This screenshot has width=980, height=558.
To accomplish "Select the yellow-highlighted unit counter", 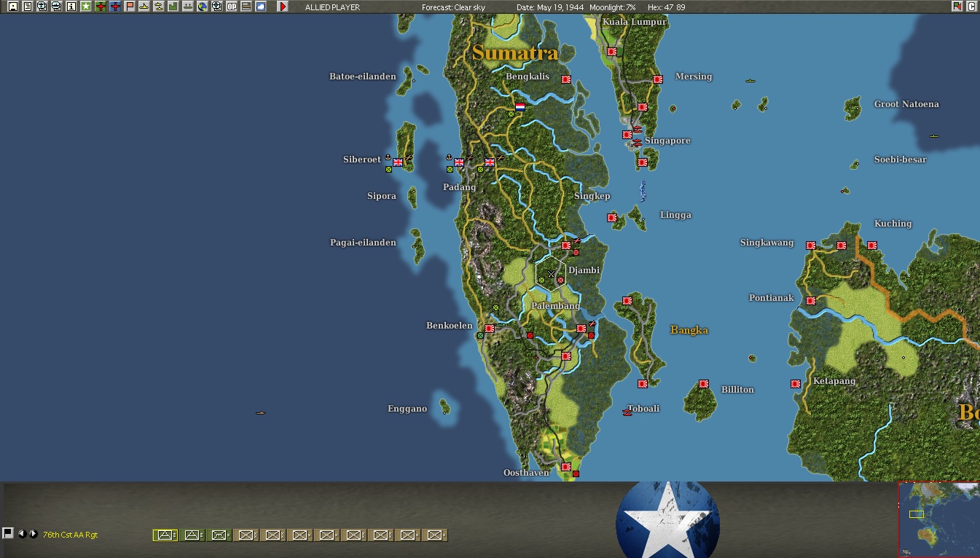I will pos(165,535).
